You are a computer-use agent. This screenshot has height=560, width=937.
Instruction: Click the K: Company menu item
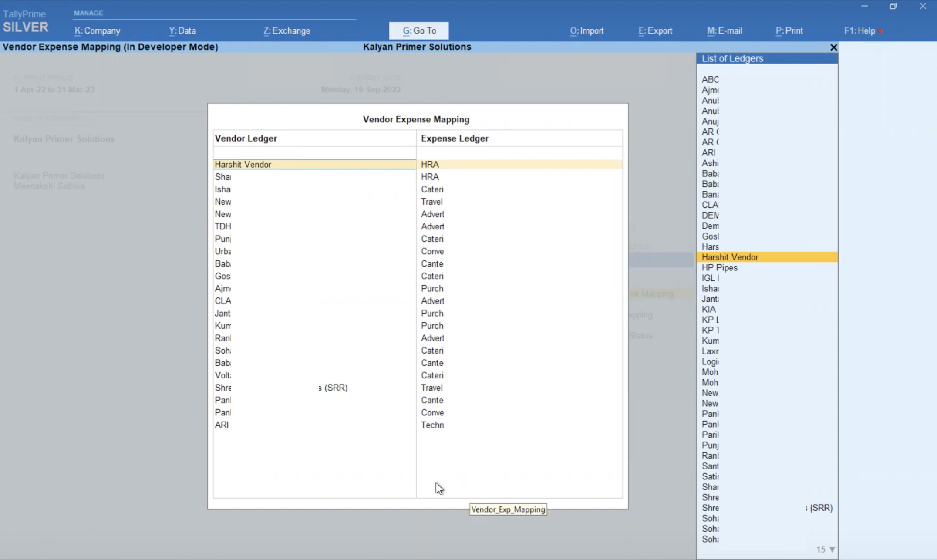[97, 30]
